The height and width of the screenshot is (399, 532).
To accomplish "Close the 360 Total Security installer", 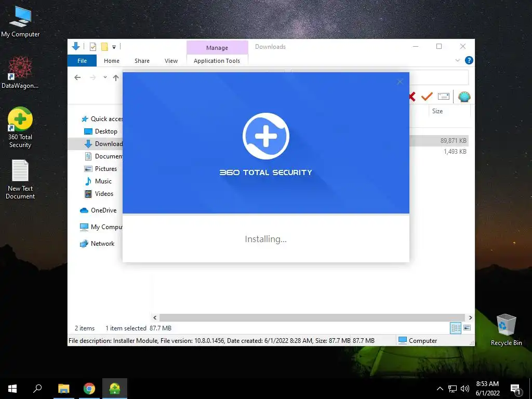I will click(x=400, y=82).
